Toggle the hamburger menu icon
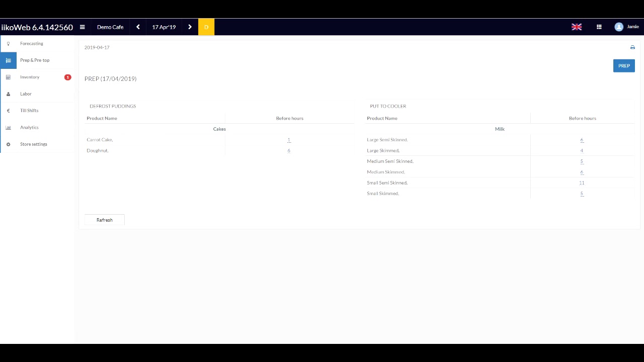 click(82, 27)
